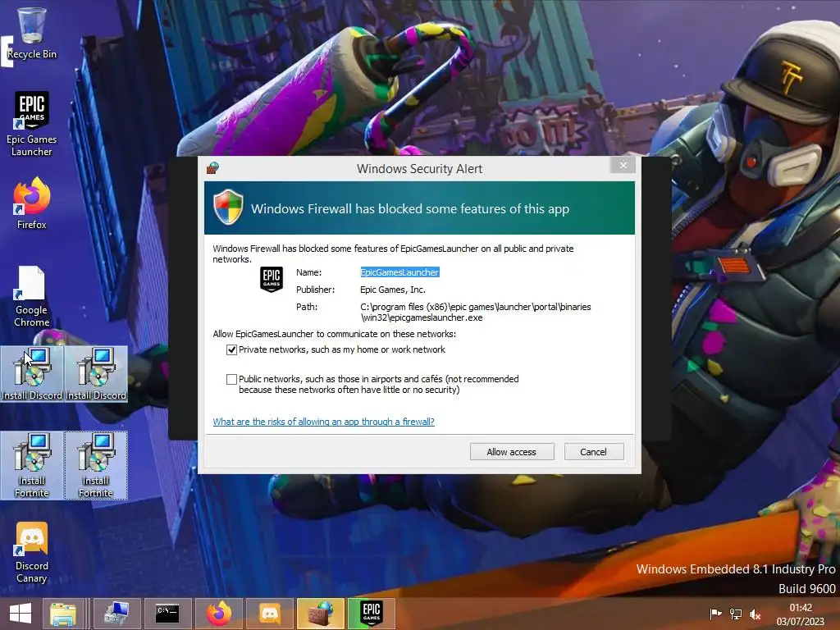
Task: Select the Google Chrome desktop shortcut
Action: (x=32, y=296)
